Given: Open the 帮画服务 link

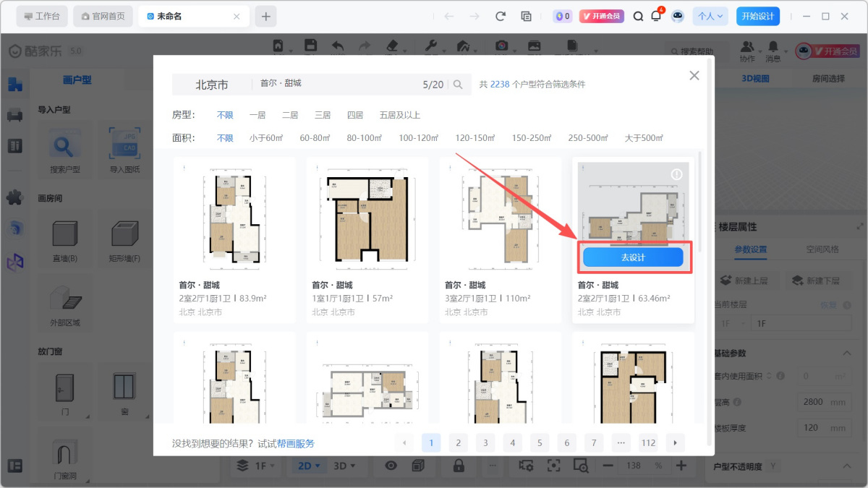Looking at the screenshot, I should [296, 443].
